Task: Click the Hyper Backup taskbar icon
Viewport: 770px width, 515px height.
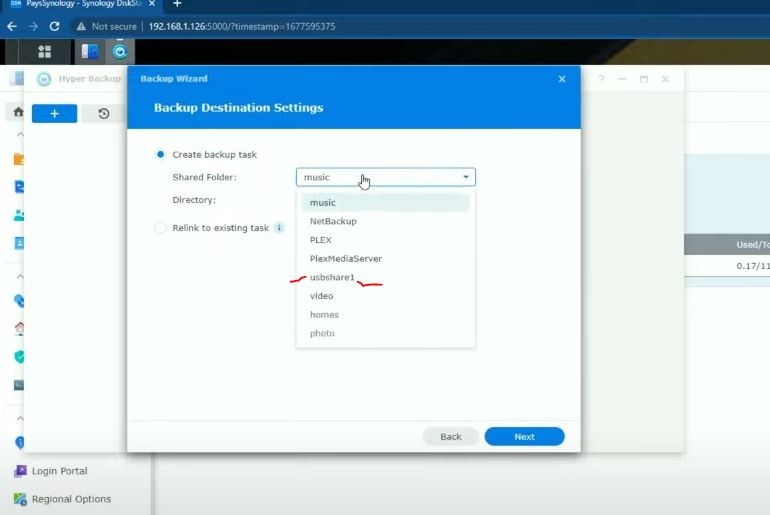Action: click(x=120, y=52)
